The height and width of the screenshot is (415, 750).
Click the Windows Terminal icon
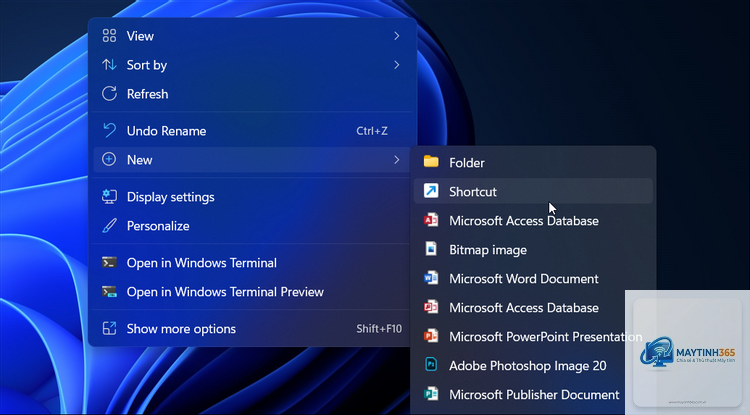tap(109, 262)
